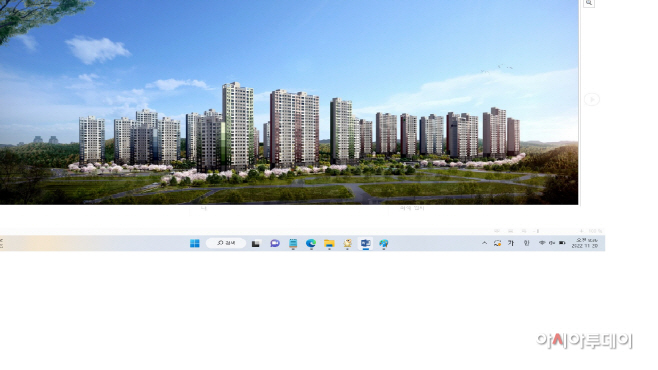The image size is (658, 370).
Task: Expand the hidden system tray icons chevron
Action: tap(484, 243)
